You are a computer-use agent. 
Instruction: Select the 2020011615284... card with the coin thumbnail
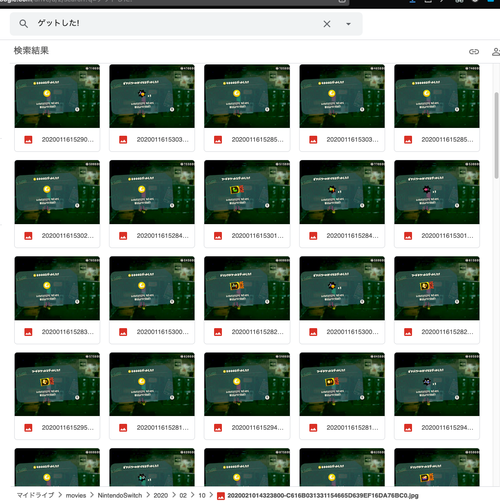pos(152,203)
